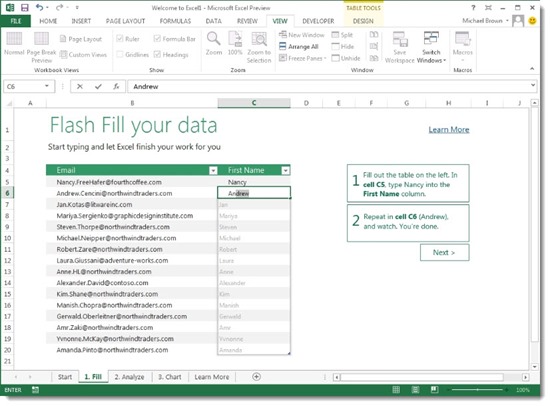
Task: Click cell Alexander.David@contoso.com
Action: (x=132, y=282)
